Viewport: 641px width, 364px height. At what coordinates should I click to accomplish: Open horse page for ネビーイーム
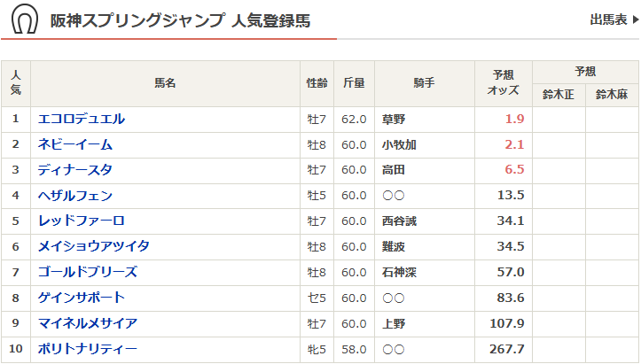tap(75, 144)
